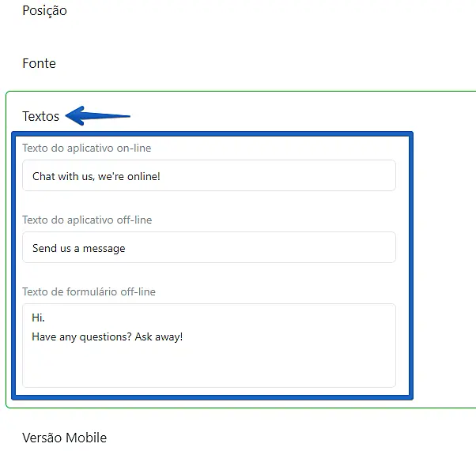Click the word "Have" in form text
The image size is (476, 451).
44,336
